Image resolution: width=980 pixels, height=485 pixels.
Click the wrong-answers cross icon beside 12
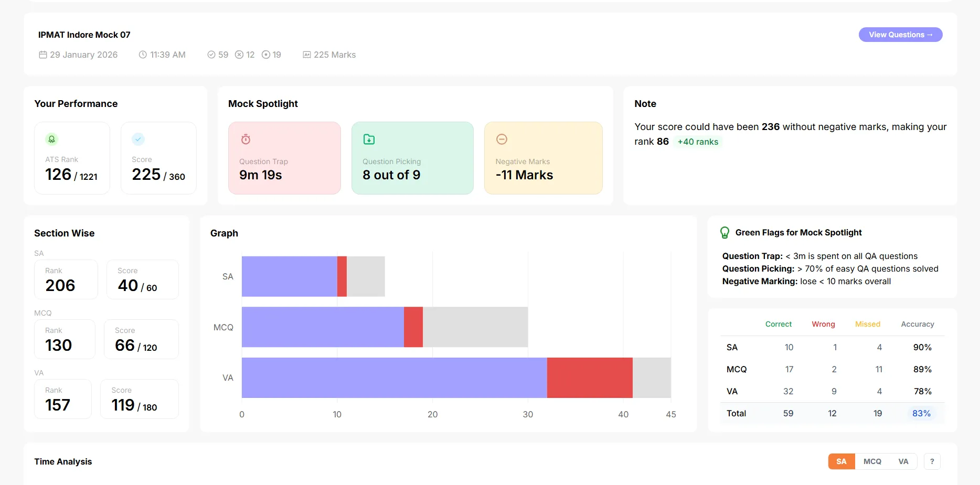239,55
